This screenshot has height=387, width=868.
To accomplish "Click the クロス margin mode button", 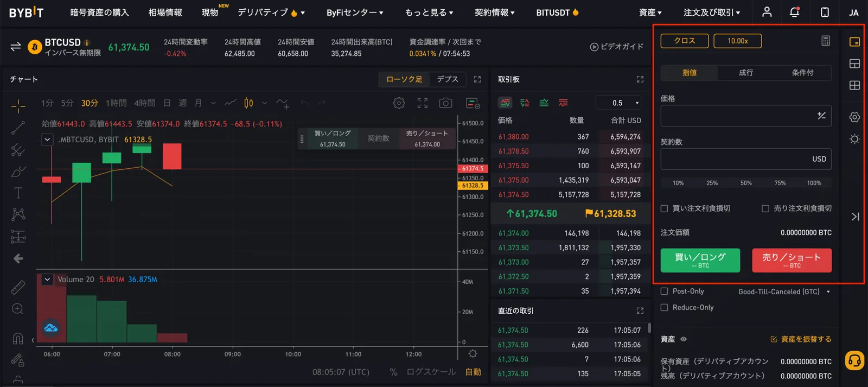I will tap(685, 41).
